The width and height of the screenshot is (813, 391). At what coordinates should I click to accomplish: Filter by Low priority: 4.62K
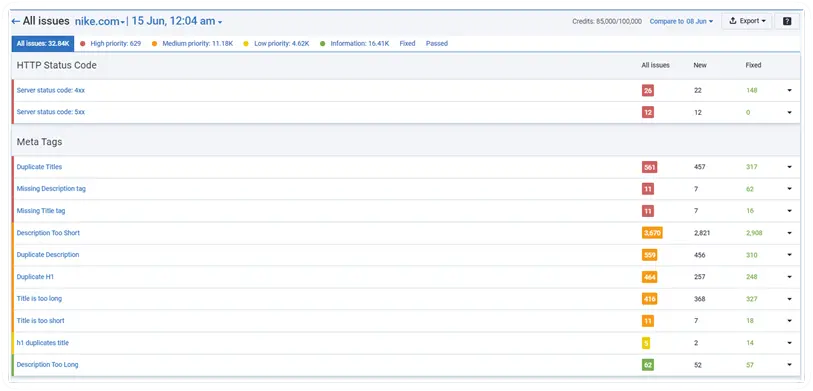[276, 44]
